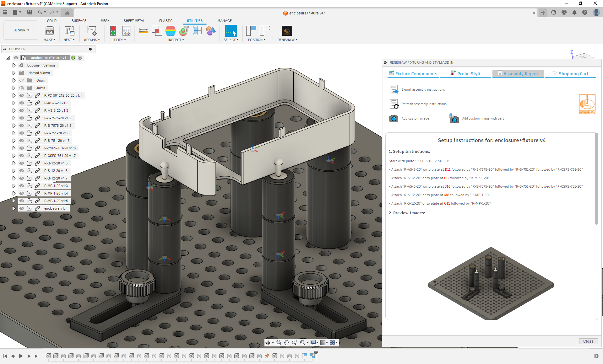The width and height of the screenshot is (603, 364).
Task: Open the SHEET METAL ribbon tab
Action: point(134,21)
